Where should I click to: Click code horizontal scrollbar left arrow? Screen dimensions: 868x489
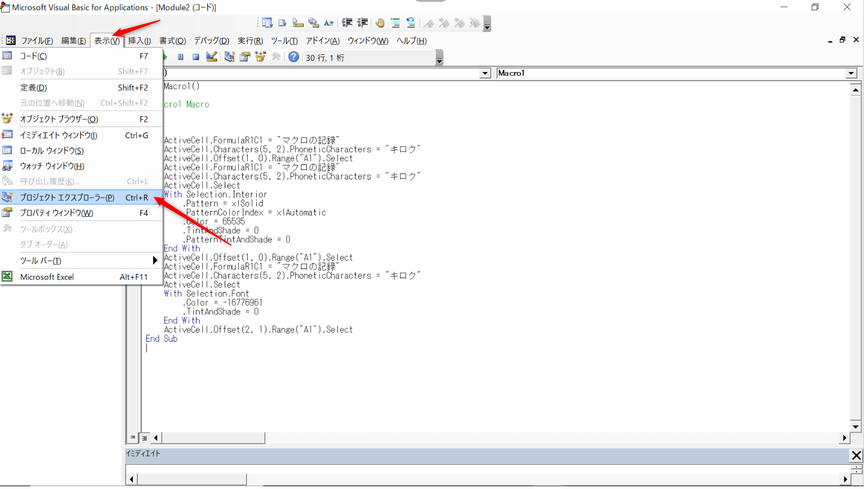pos(156,438)
